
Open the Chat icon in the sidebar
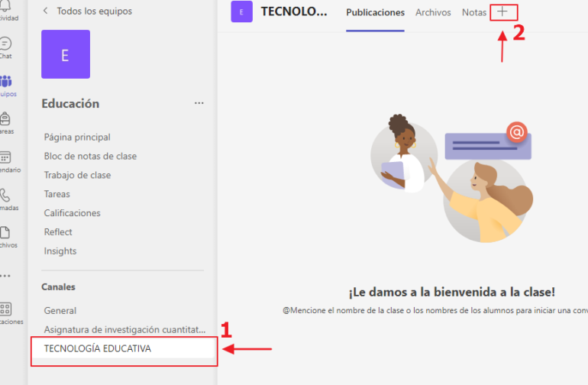pos(5,44)
